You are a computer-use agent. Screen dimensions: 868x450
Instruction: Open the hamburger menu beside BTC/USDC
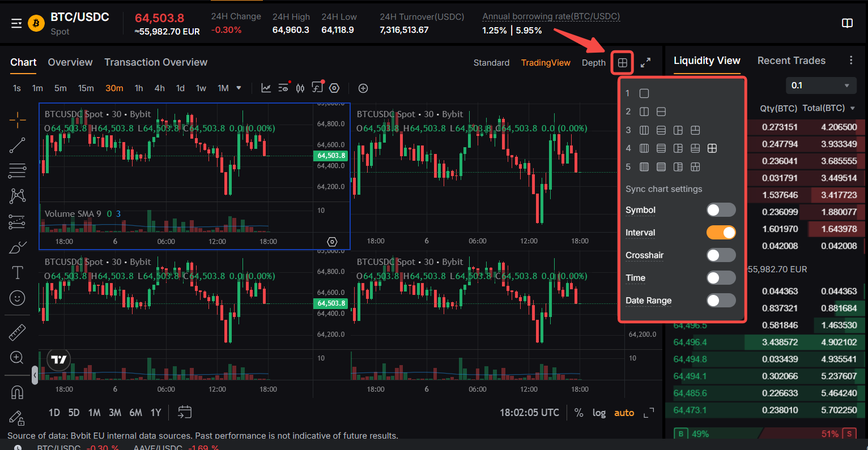coord(16,23)
